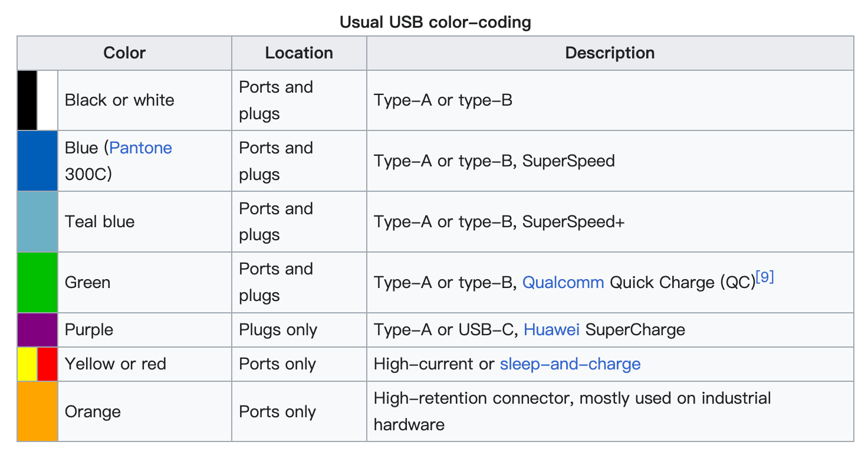This screenshot has width=868, height=458.
Task: Click the yellow color swatch
Action: pyautogui.click(x=27, y=364)
